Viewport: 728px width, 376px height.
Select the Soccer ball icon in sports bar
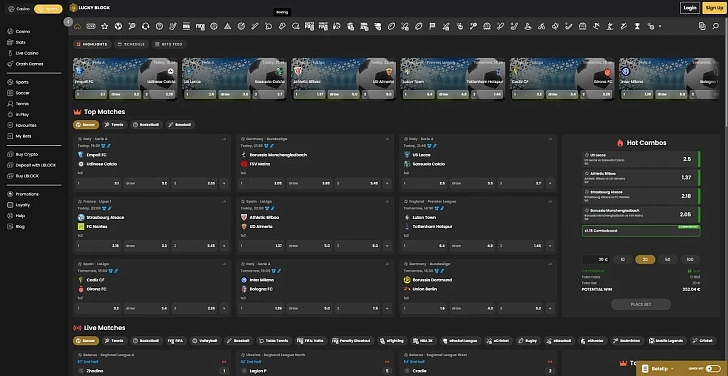click(x=118, y=26)
